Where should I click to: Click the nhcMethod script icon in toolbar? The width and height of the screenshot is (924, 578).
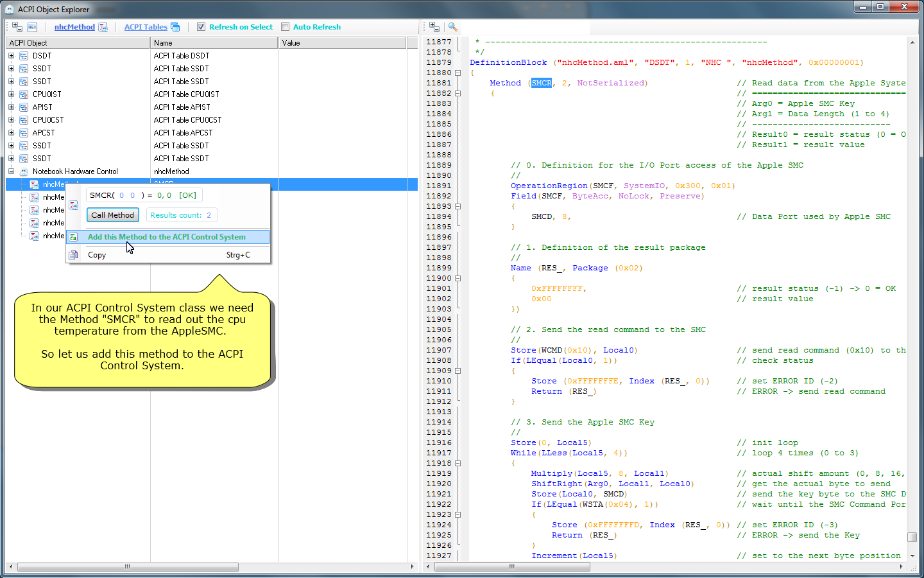click(x=103, y=27)
